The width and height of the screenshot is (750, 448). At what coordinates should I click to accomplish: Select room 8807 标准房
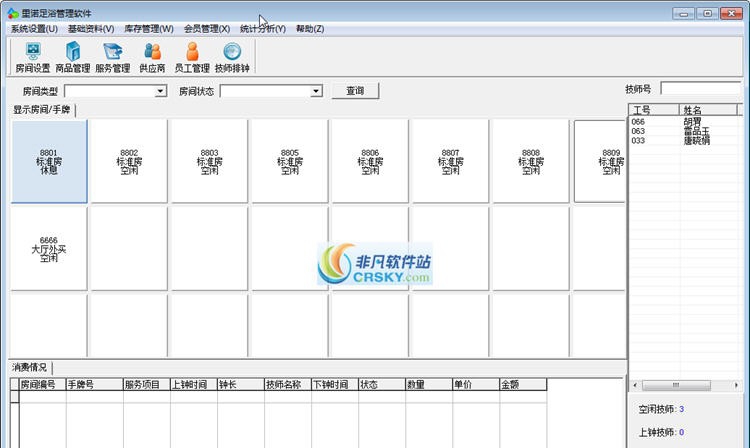pos(451,161)
